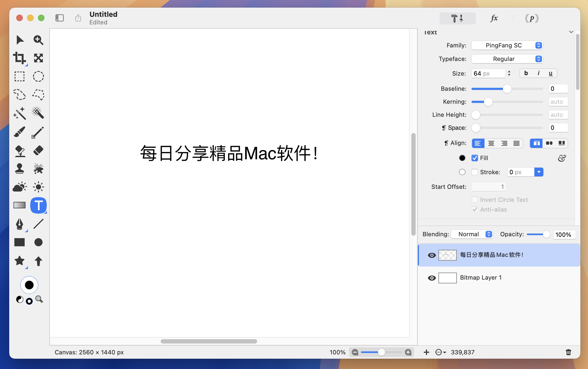Select the Eraser tool
588x369 pixels.
point(38,151)
